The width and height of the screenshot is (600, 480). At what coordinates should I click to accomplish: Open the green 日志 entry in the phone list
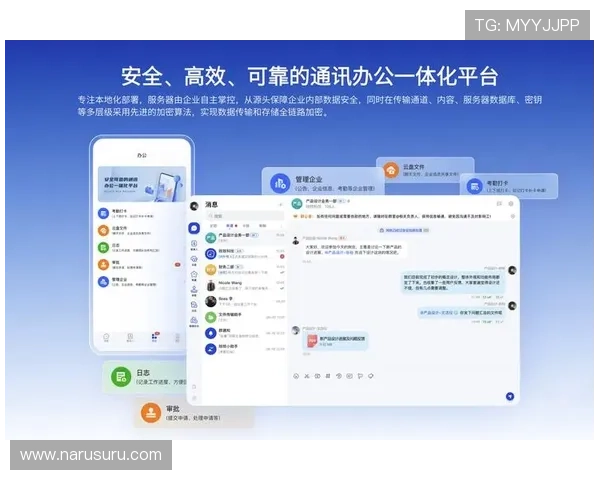point(142,248)
